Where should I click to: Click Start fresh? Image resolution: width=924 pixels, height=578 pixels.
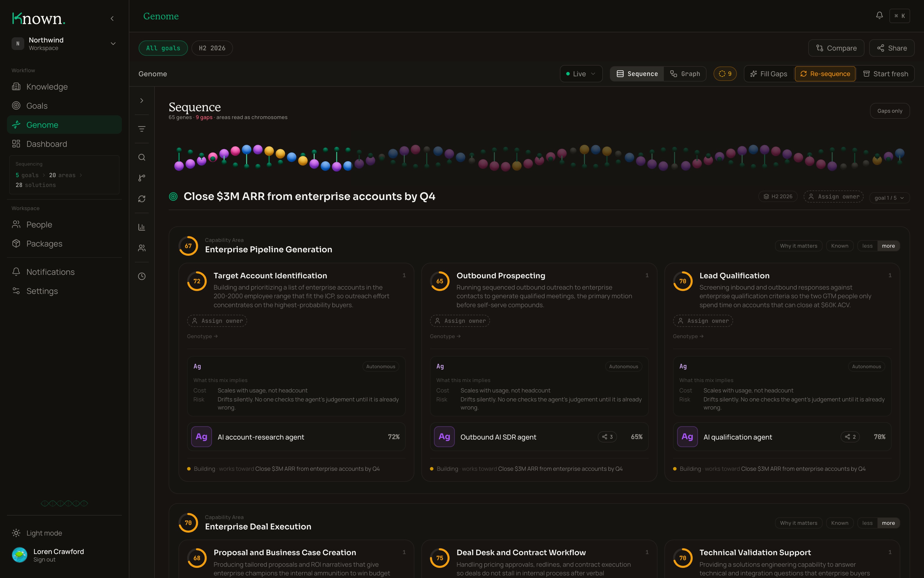[885, 74]
